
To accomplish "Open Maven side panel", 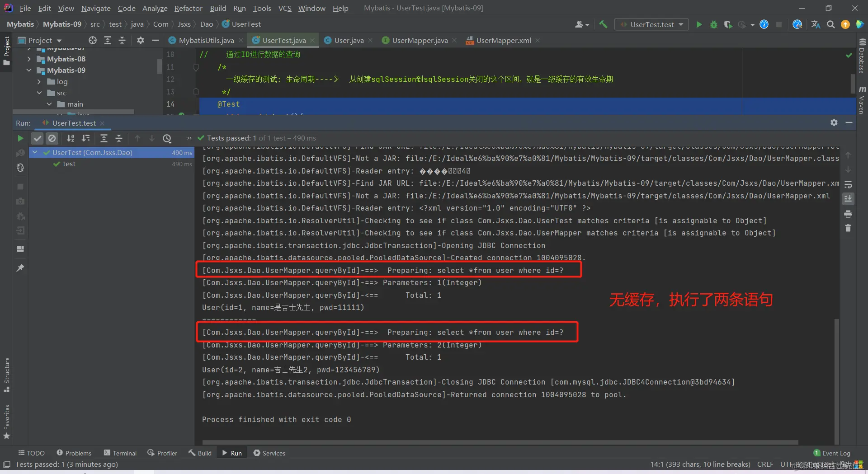I will click(862, 100).
